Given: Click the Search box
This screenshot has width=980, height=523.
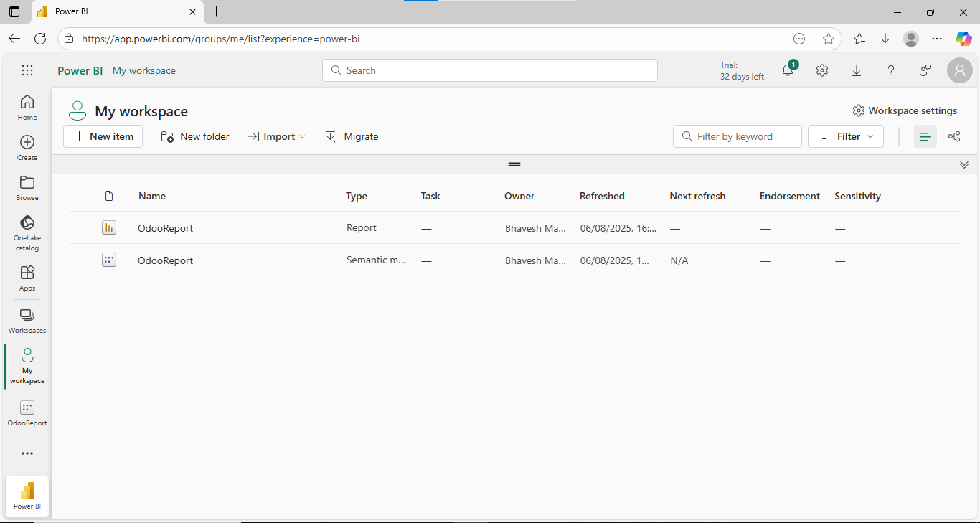Looking at the screenshot, I should pyautogui.click(x=490, y=70).
